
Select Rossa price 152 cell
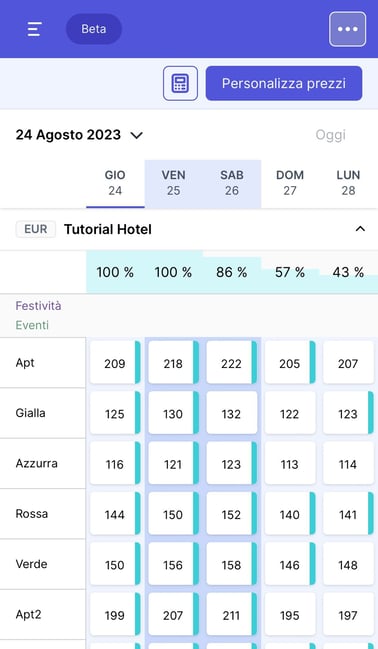[x=231, y=514]
